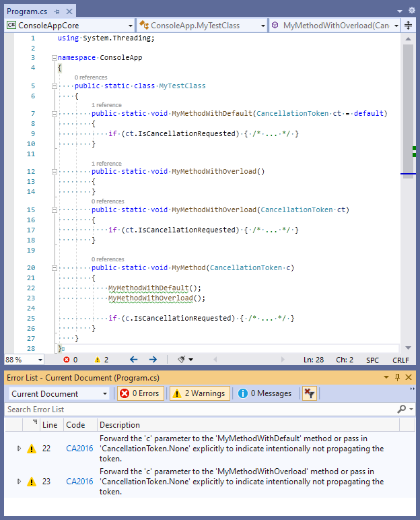Collapse the namespace ConsoleApp block
Image resolution: width=420 pixels, height=520 pixels.
pos(55,58)
